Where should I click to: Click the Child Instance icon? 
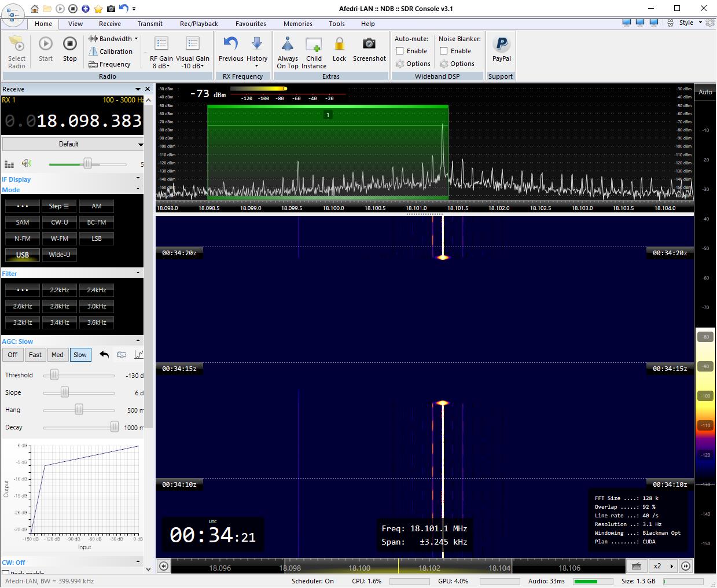pos(314,44)
